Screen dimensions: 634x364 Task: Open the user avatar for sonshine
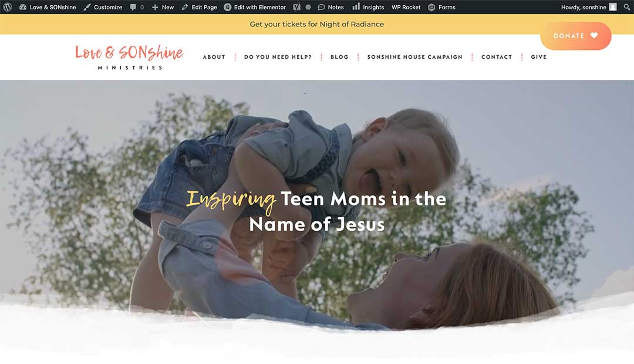pos(613,7)
